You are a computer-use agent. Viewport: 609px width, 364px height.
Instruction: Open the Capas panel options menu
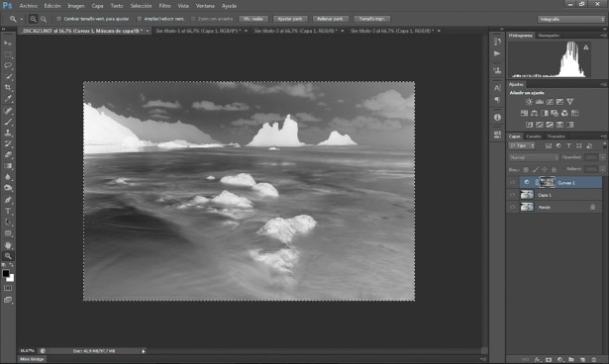(603, 136)
